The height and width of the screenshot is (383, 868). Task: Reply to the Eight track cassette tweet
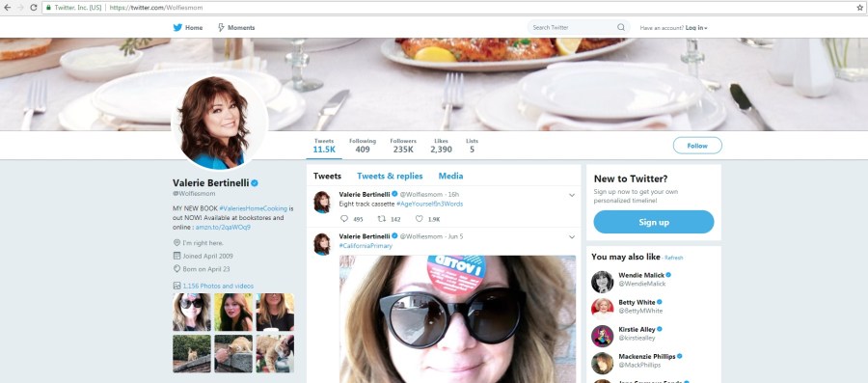(345, 219)
